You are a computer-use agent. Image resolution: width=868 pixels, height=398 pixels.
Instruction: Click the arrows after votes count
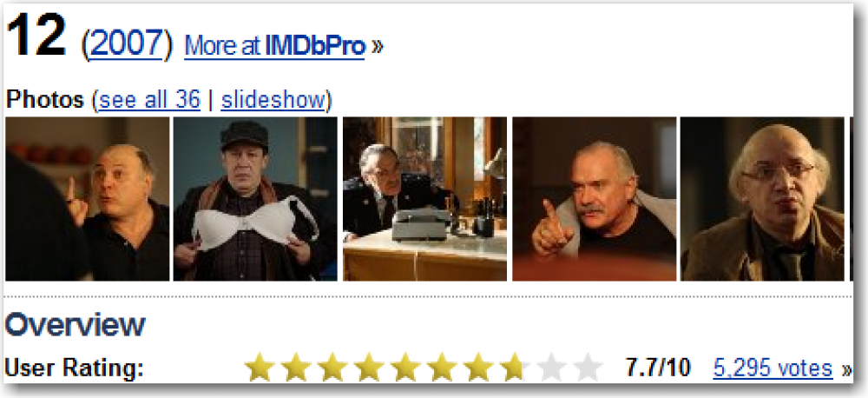click(847, 369)
